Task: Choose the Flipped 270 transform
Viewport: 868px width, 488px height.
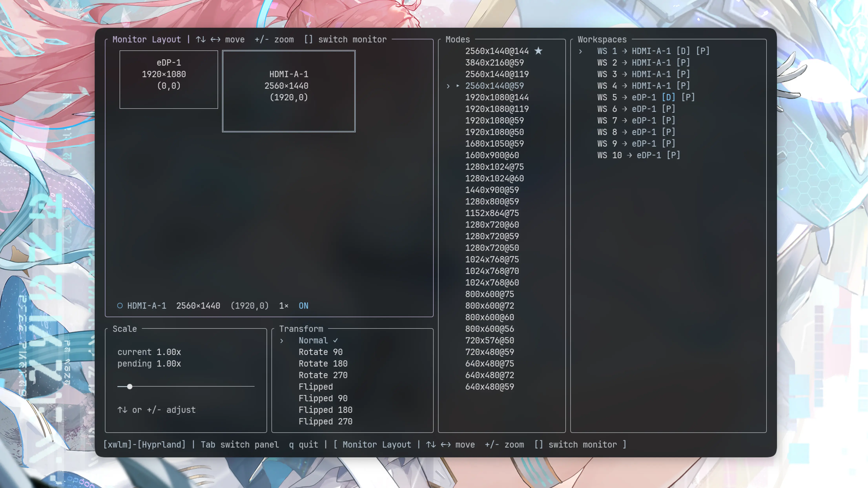Action: tap(325, 422)
